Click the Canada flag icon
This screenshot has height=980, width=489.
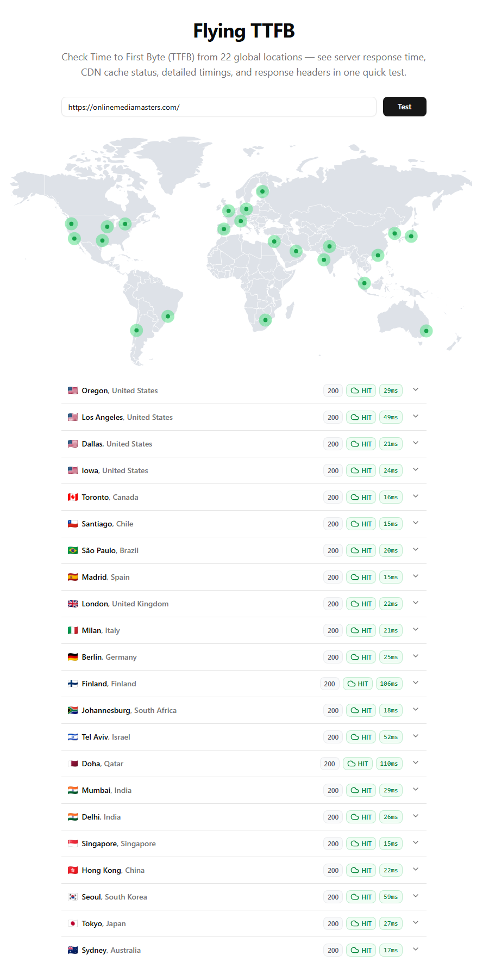click(x=73, y=497)
